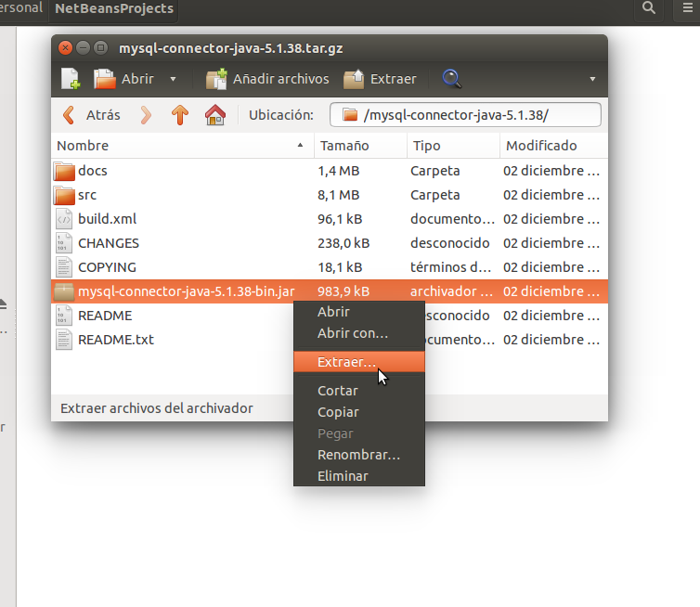This screenshot has width=700, height=607.
Task: Maximize the archive manager window
Action: pos(101,47)
